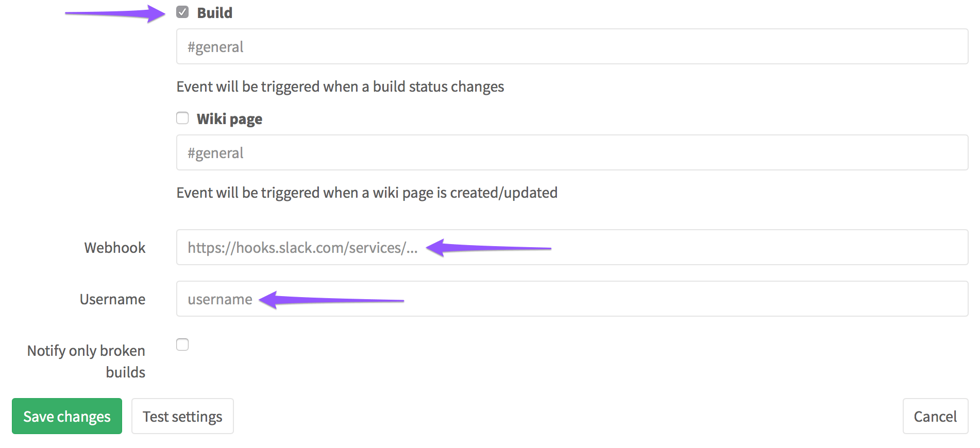Click the bold Wiki page label
Viewport: 980px width, 448px height.
[x=229, y=119]
